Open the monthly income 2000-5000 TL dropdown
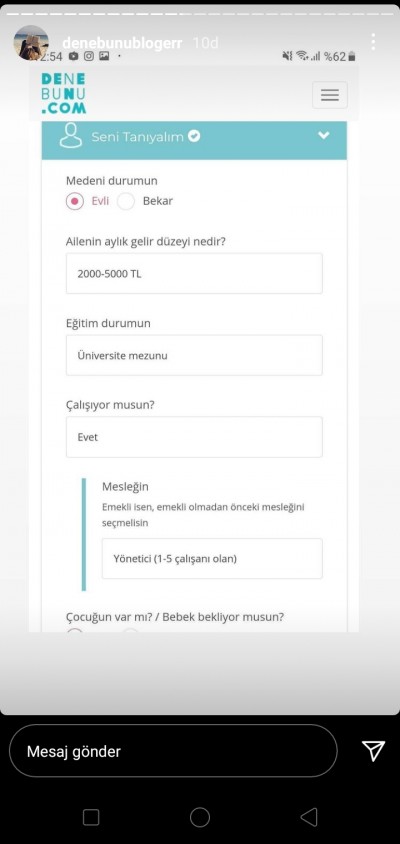Viewport: 400px width, 844px height. [194, 273]
